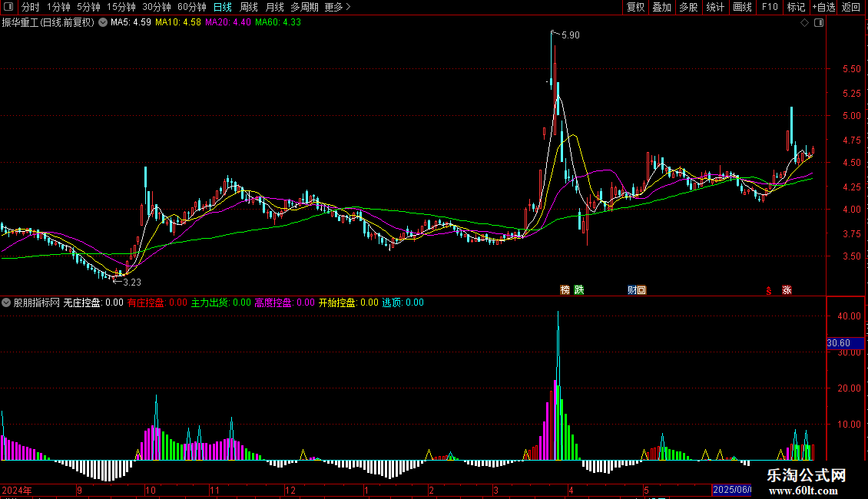Switch to 周线 weekly chart

(x=249, y=7)
